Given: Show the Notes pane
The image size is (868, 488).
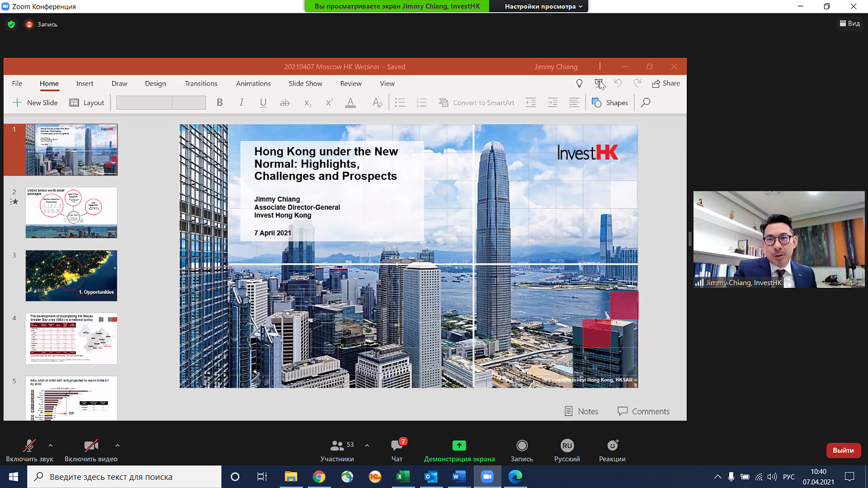Looking at the screenshot, I should [x=581, y=411].
